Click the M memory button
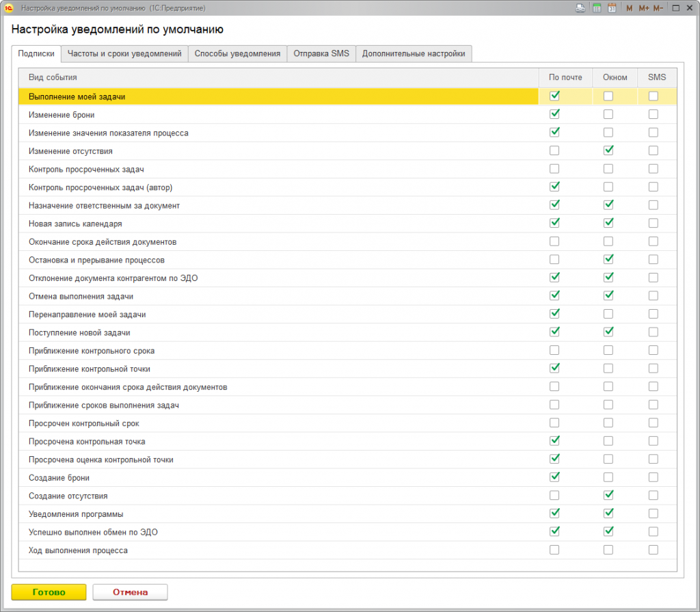The image size is (700, 612). coord(630,8)
